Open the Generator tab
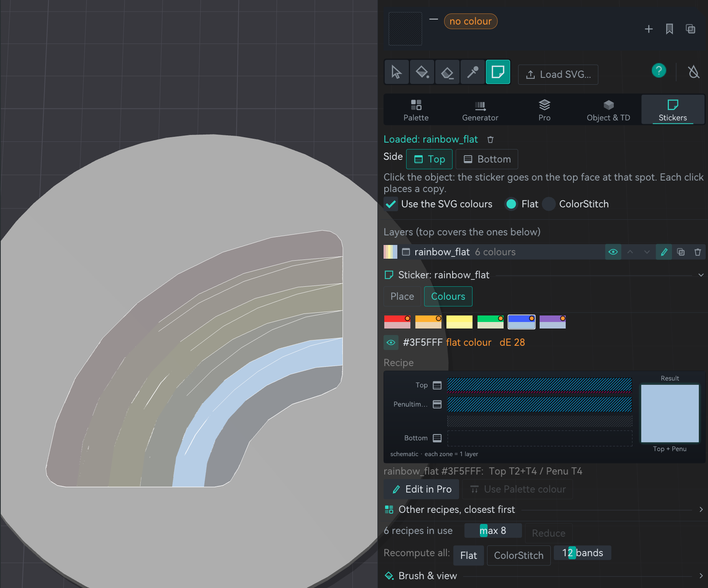Image resolution: width=708 pixels, height=588 pixels. [x=480, y=110]
